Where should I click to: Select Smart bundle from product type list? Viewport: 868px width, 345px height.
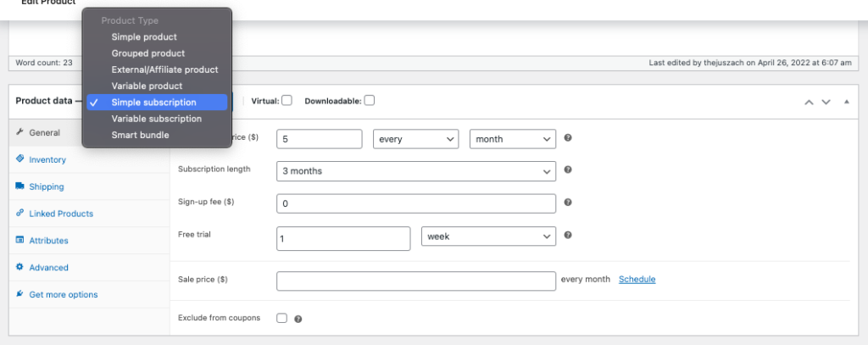click(x=141, y=135)
